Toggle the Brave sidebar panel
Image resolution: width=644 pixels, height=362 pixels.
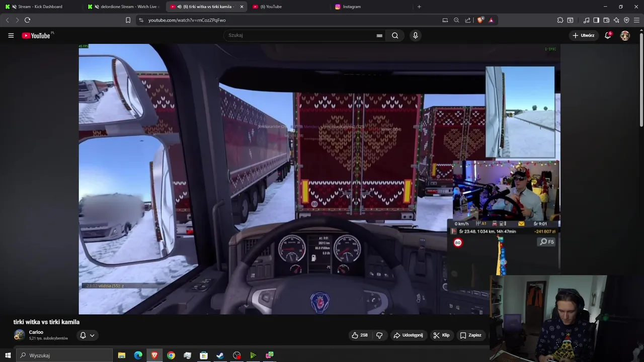click(596, 20)
